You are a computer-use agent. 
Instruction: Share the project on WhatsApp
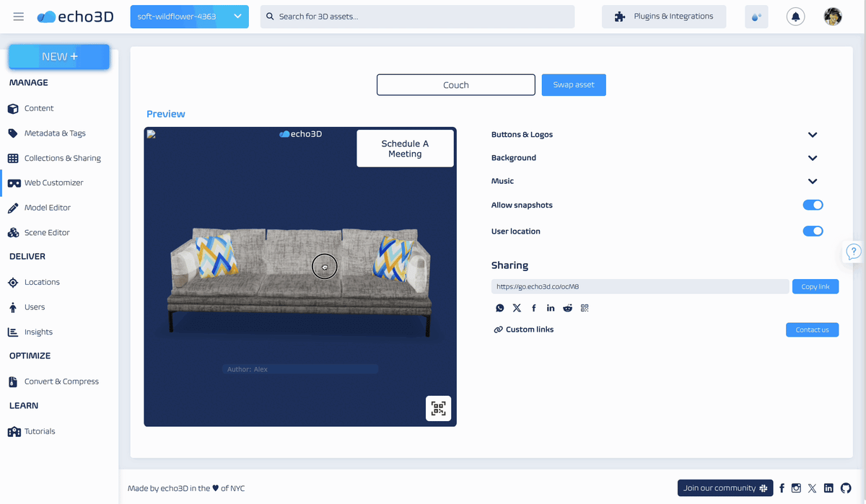click(x=499, y=308)
